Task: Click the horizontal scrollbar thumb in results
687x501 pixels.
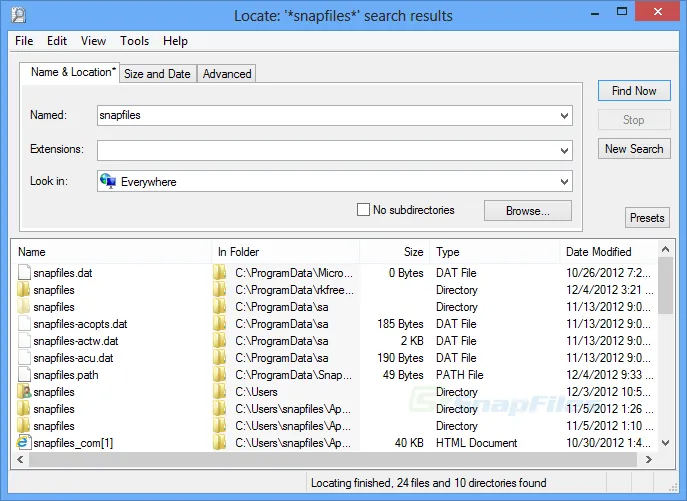Action: click(333, 459)
